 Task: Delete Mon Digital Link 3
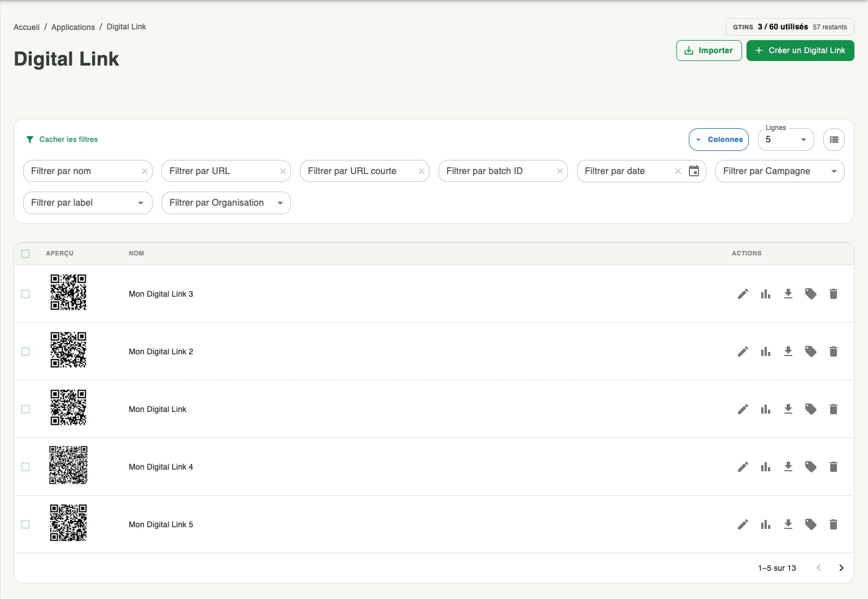[834, 294]
